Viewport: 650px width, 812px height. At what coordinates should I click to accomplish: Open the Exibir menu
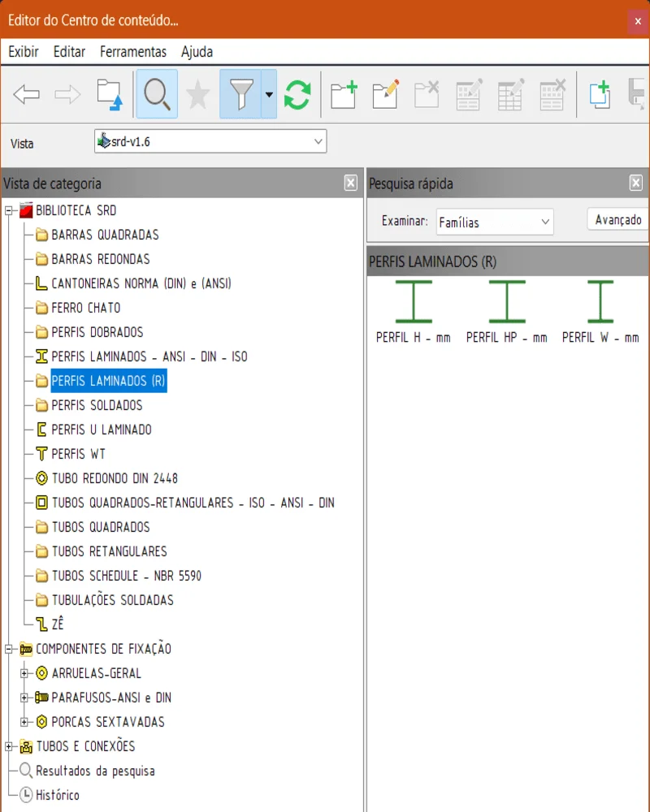coord(24,52)
